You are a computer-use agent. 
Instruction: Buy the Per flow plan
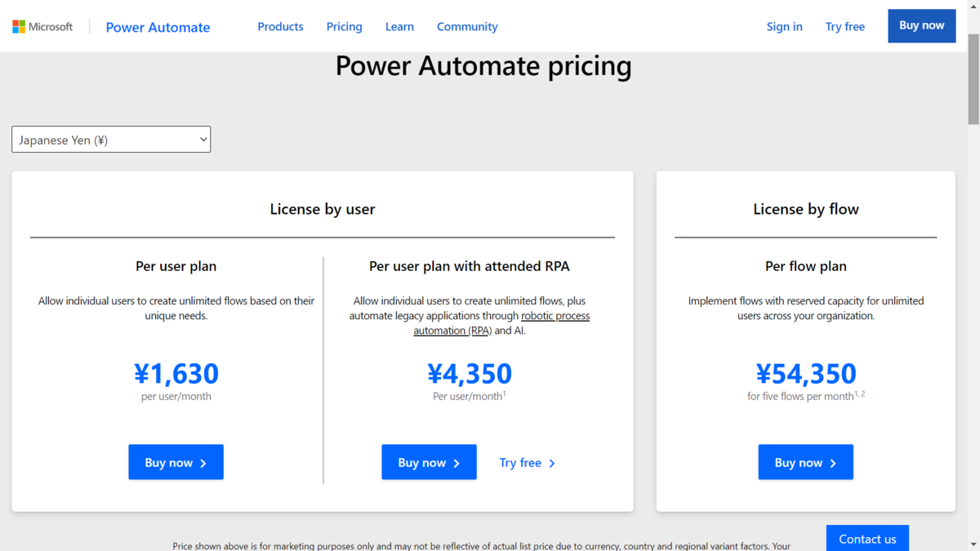click(805, 462)
